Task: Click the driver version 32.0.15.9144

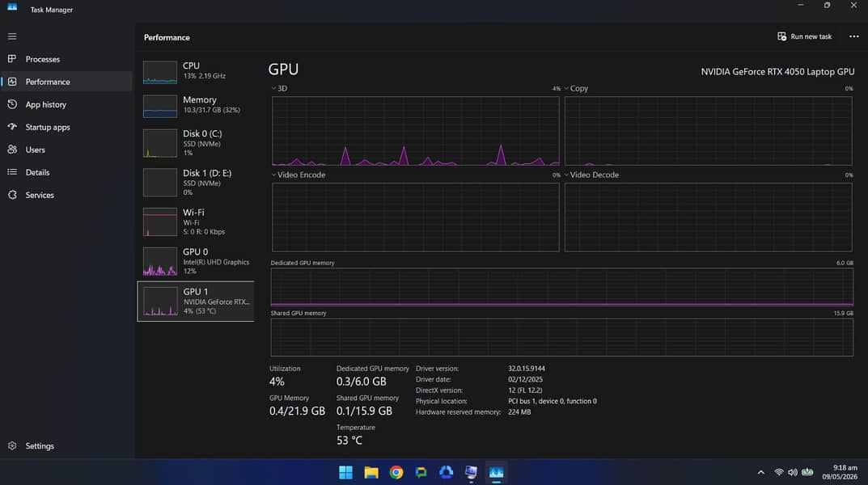Action: pyautogui.click(x=527, y=369)
